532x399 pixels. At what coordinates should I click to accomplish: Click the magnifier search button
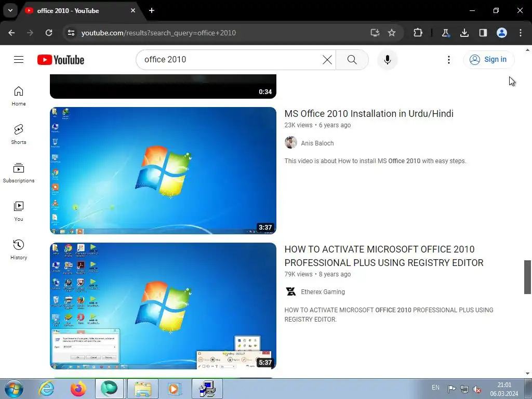tap(352, 60)
